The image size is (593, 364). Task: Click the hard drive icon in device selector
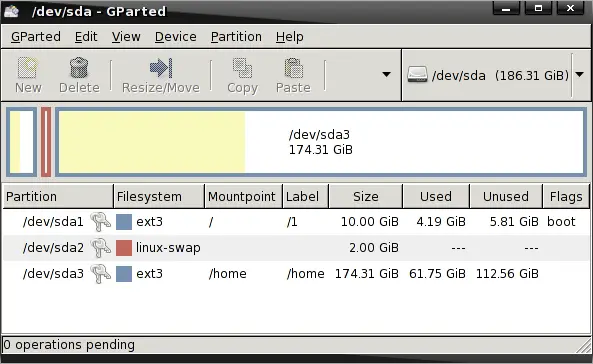click(x=418, y=75)
